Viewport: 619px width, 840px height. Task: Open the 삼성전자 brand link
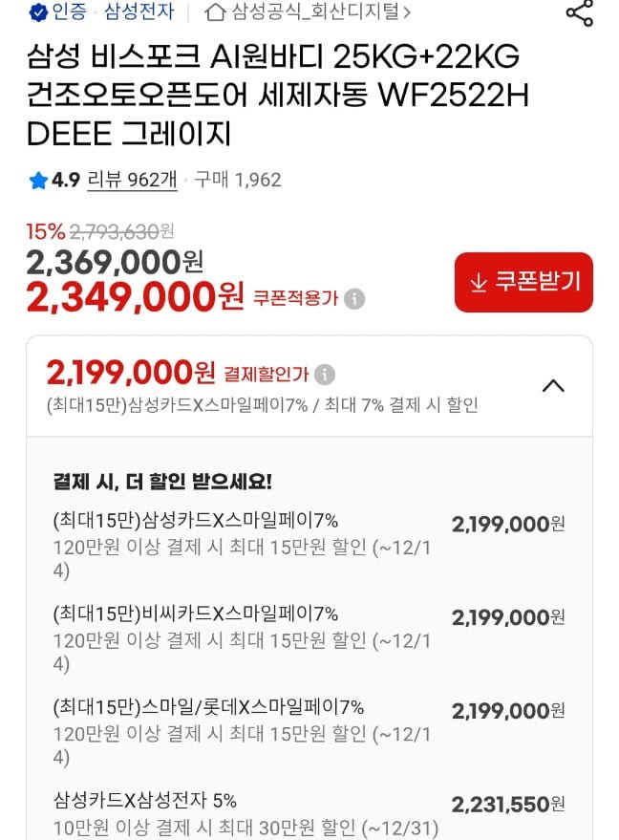click(x=139, y=11)
